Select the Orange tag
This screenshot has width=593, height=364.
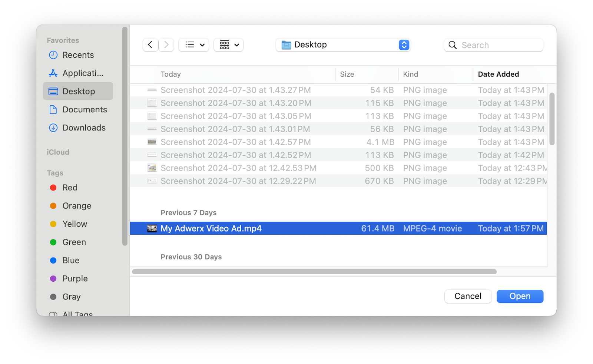[x=78, y=206]
